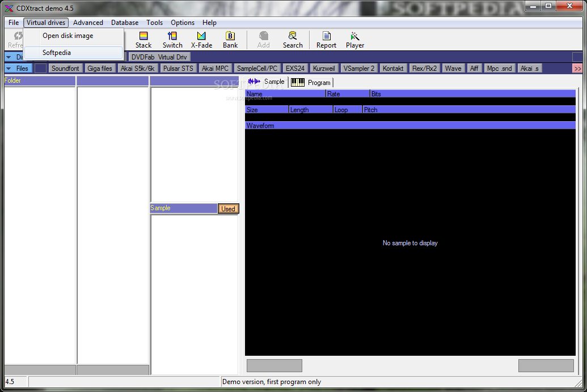Select the Kontakt format button
This screenshot has height=392, width=587.
[x=393, y=69]
